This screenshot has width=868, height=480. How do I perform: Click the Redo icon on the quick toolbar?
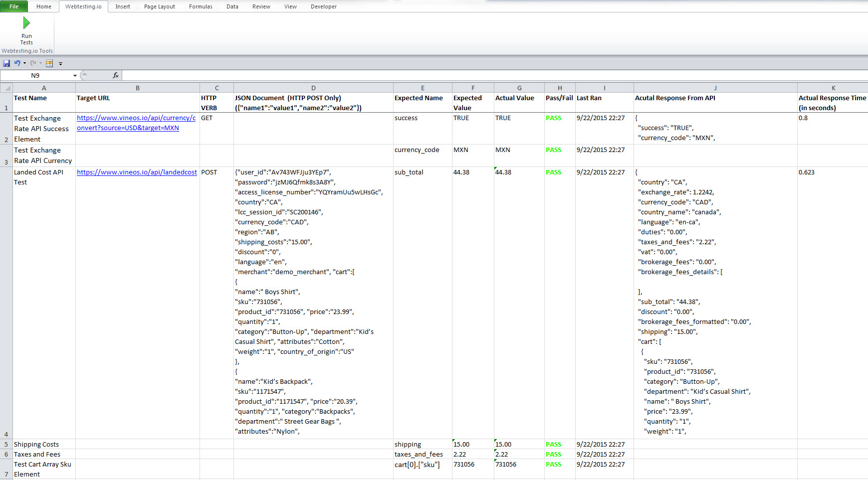[33, 63]
